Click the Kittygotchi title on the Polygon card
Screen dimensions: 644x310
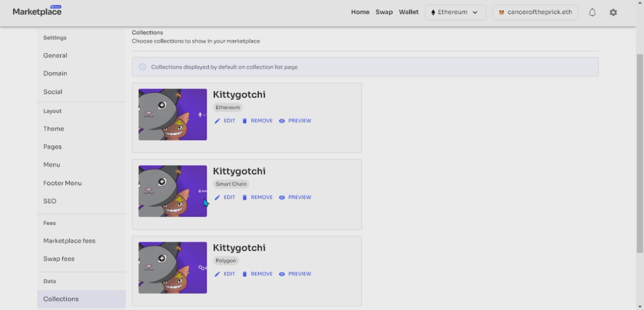239,248
